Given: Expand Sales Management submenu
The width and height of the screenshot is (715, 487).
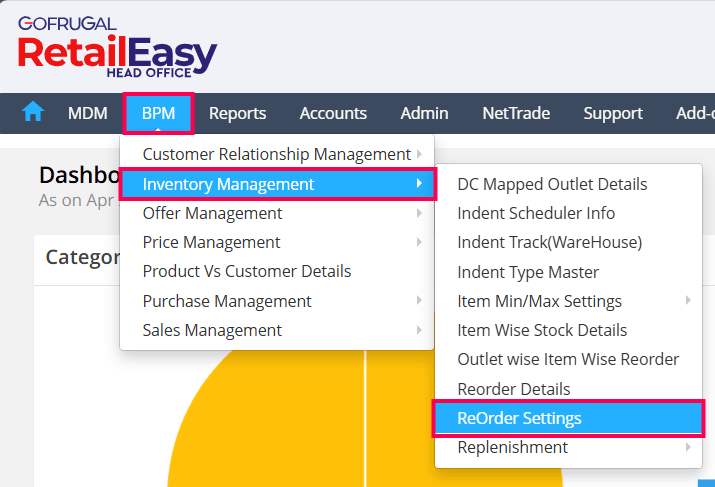Looking at the screenshot, I should 277,330.
